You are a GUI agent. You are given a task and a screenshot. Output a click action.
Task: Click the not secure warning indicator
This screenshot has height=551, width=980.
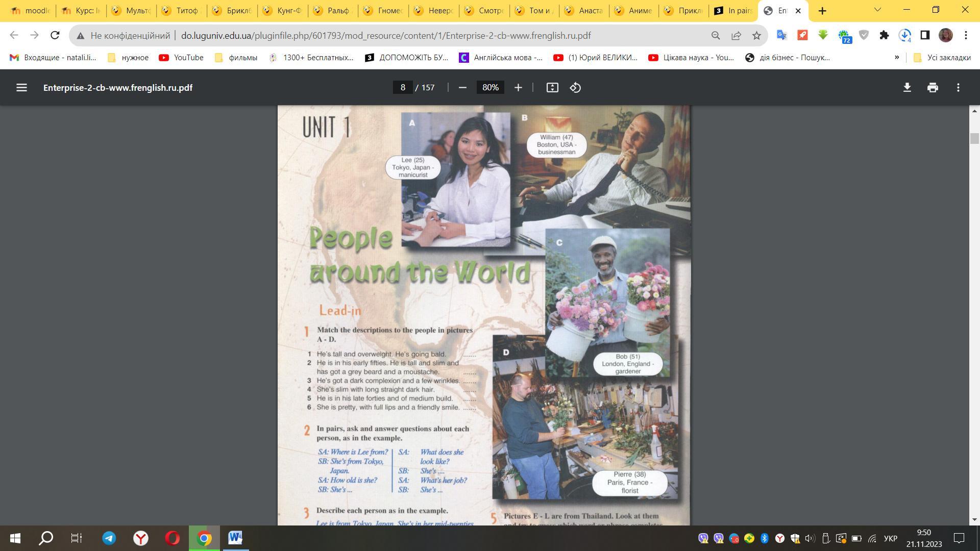[x=123, y=36]
